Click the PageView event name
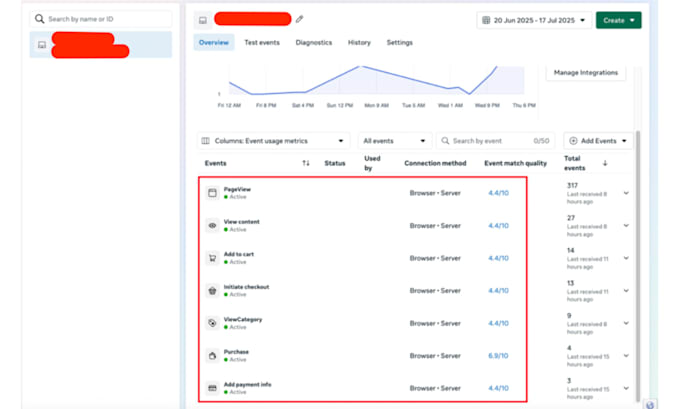The width and height of the screenshot is (680, 409). click(237, 189)
